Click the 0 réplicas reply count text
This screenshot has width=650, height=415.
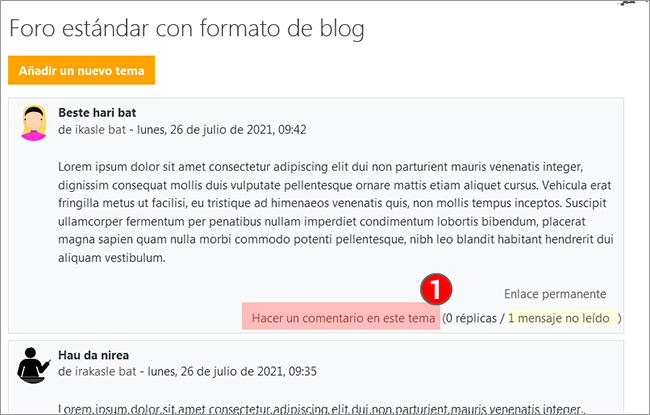pyautogui.click(x=475, y=318)
